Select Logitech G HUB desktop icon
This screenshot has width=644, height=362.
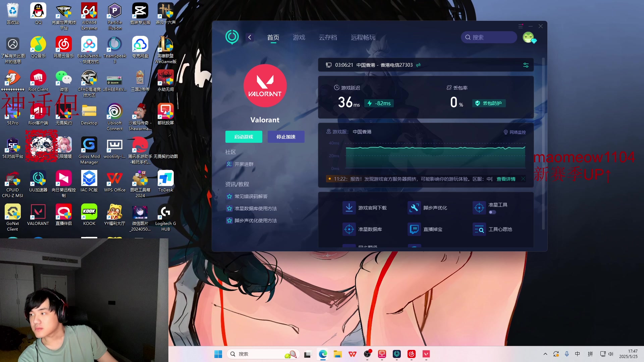click(166, 218)
